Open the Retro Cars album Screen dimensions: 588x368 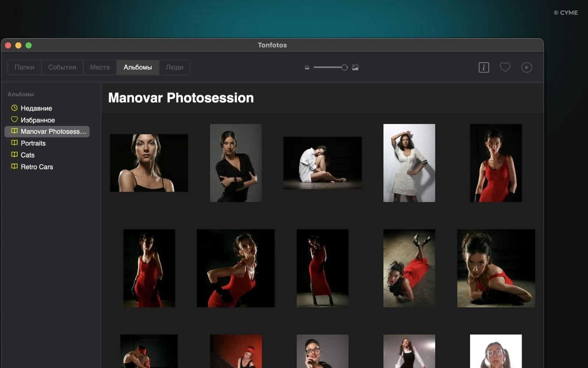[x=47, y=167]
